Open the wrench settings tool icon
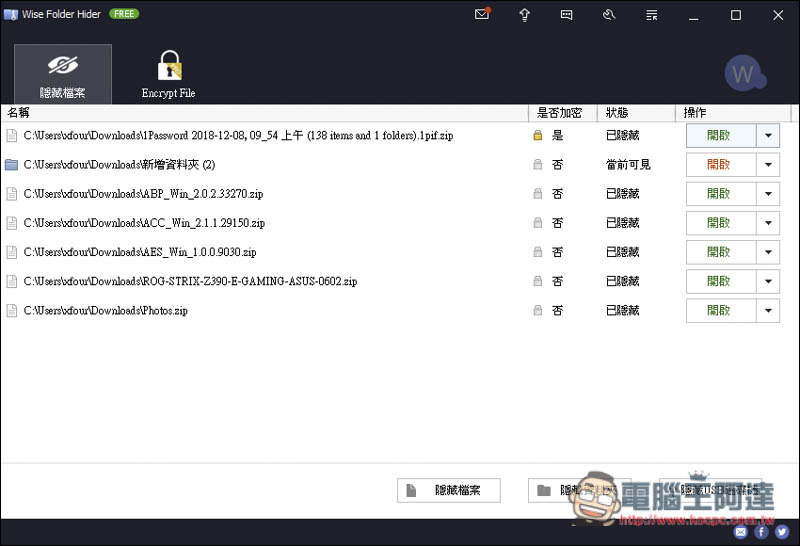Screen dimensions: 800x546 point(609,15)
